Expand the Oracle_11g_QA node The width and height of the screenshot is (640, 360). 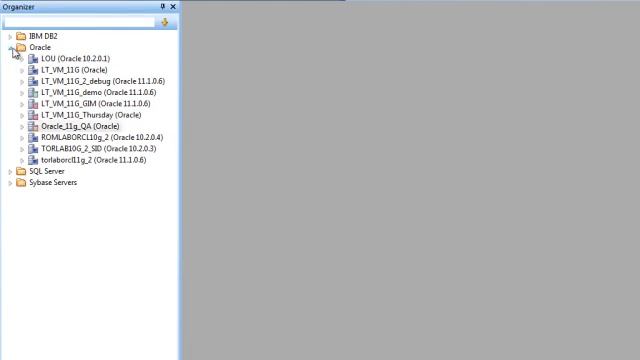click(x=22, y=127)
